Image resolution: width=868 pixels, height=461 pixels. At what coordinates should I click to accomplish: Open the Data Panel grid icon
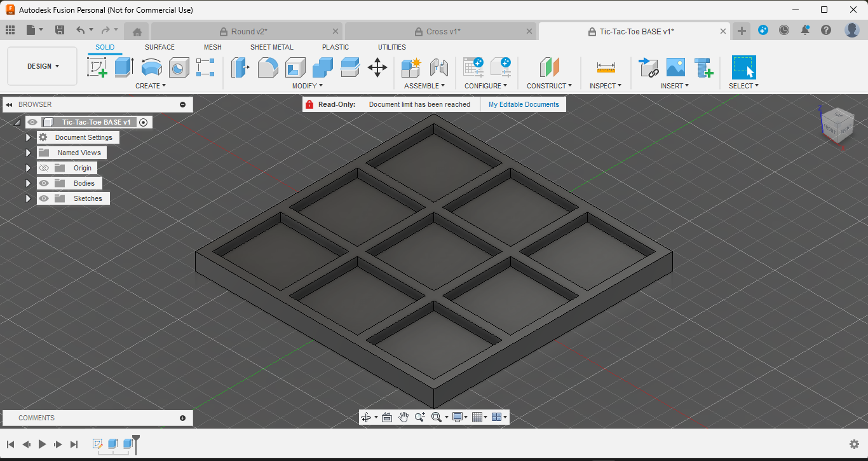(x=10, y=30)
